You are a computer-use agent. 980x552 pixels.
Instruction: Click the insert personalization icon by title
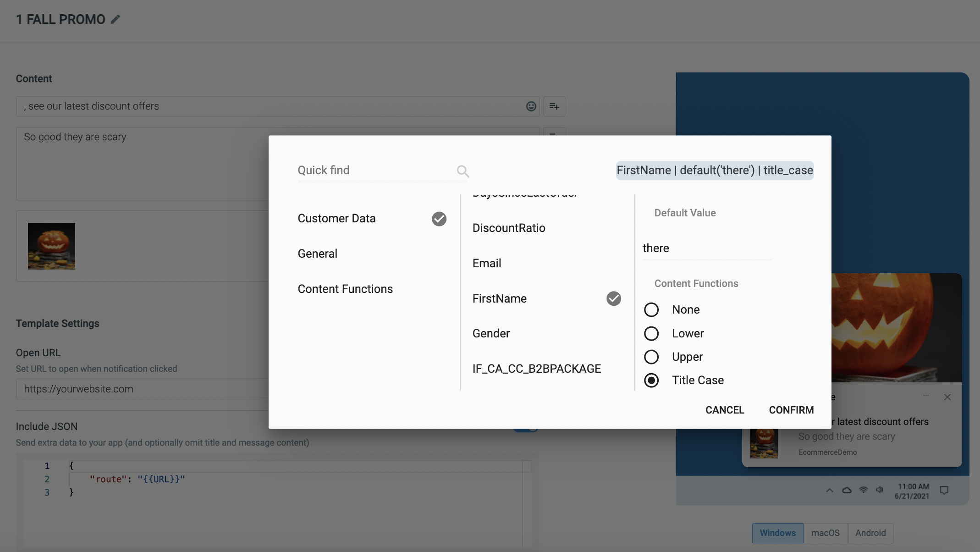click(x=554, y=106)
